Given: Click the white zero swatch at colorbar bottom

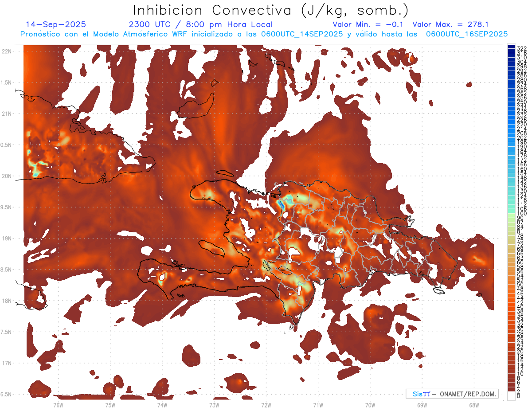Looking at the screenshot, I should click(x=511, y=396).
